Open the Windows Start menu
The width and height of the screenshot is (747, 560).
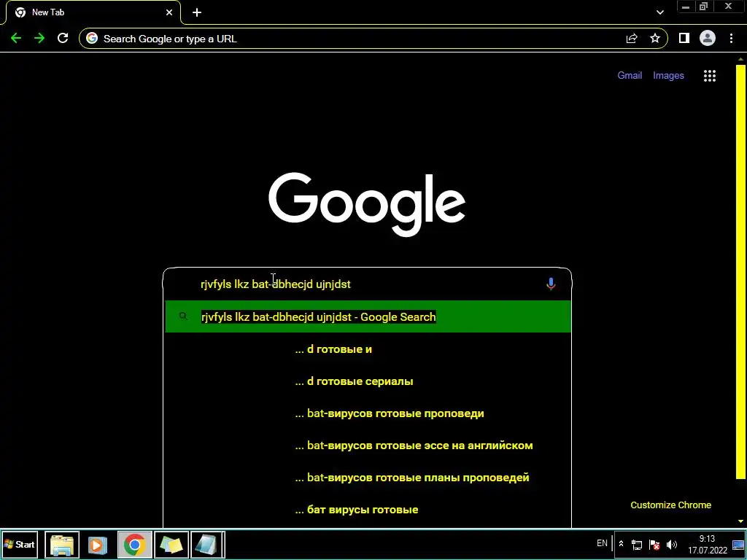20,544
